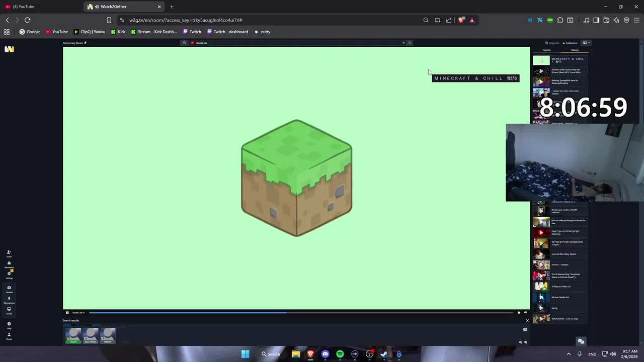Open the Google bookmark
The image size is (644, 362).
click(x=30, y=32)
